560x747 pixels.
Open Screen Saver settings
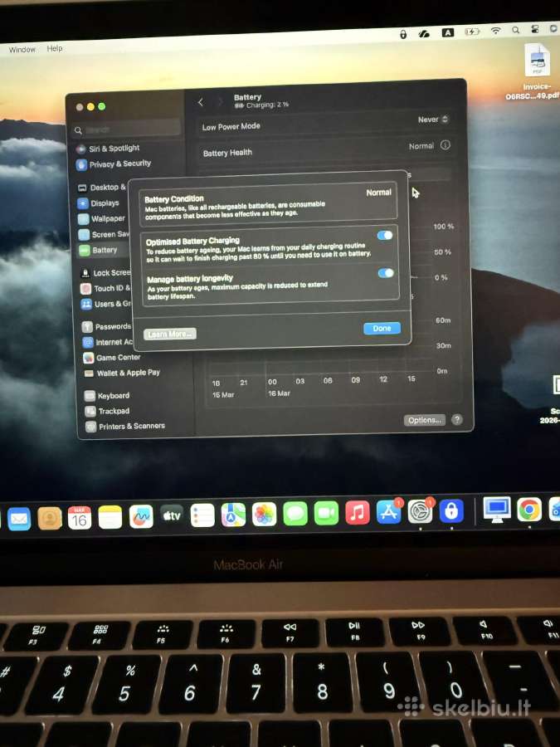tap(104, 234)
